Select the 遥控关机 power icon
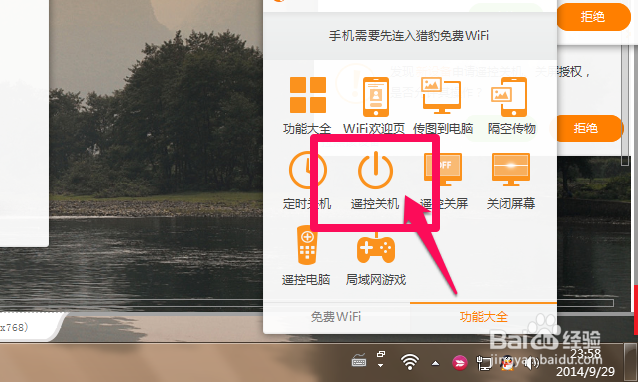The width and height of the screenshot is (638, 382). click(x=375, y=170)
